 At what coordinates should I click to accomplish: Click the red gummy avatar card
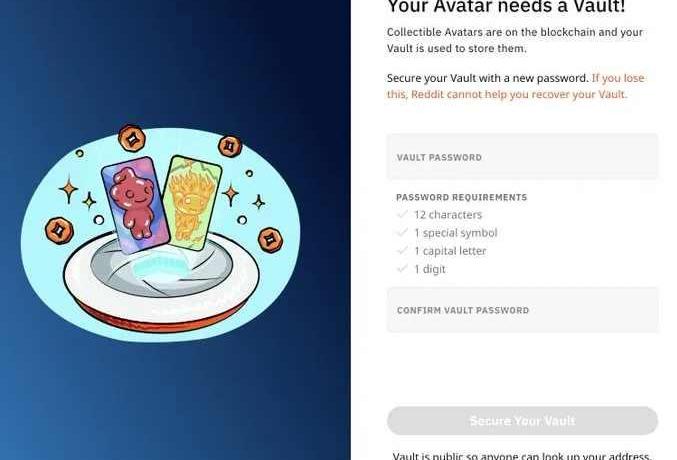pyautogui.click(x=135, y=205)
